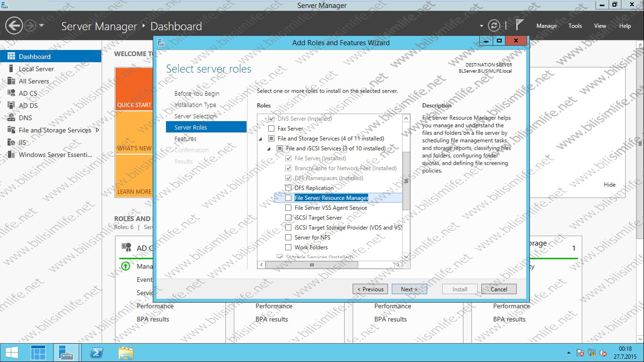Toggle File and Storage Services checkbox

271,139
